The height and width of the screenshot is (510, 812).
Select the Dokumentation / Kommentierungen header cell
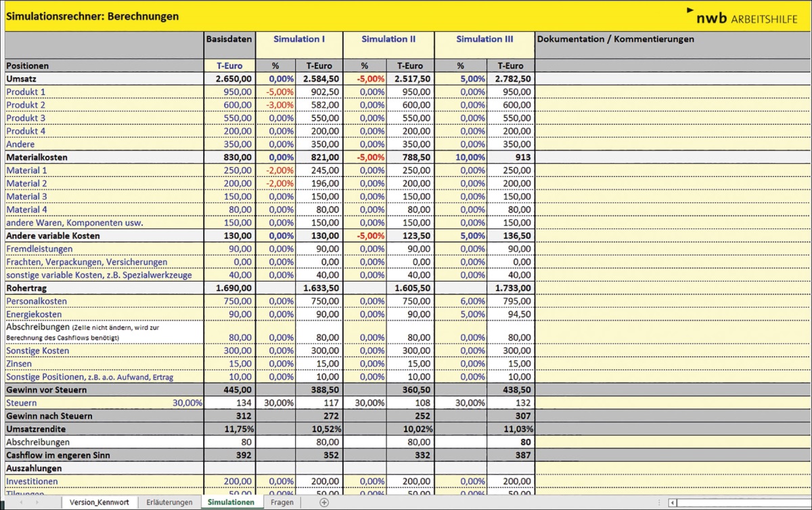coord(673,39)
